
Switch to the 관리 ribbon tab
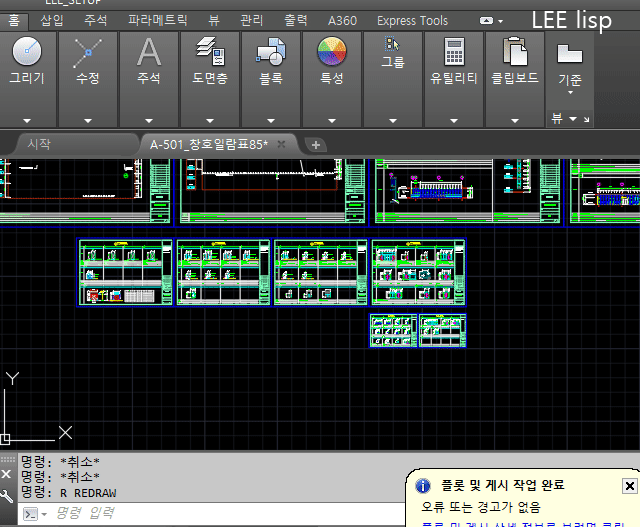coord(252,20)
